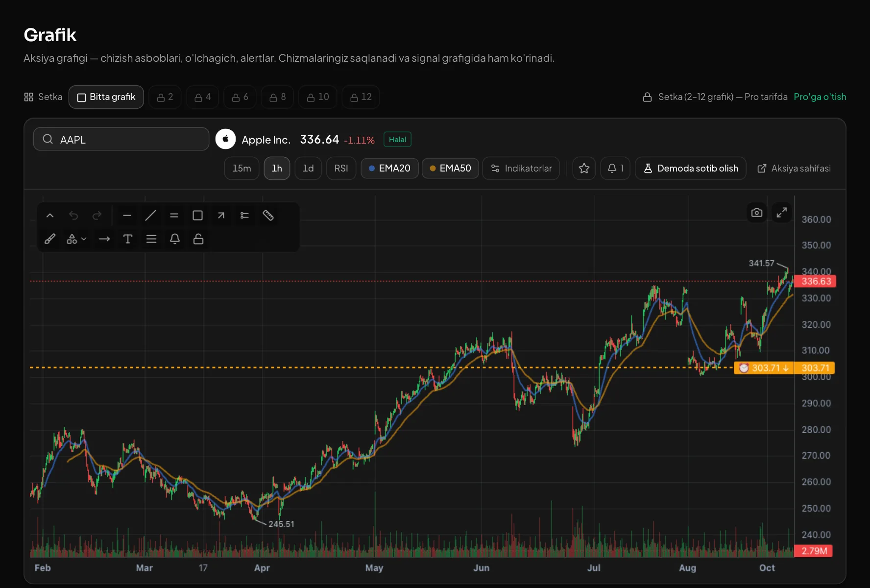
Task: Select the parallel channel tool
Action: point(174,216)
